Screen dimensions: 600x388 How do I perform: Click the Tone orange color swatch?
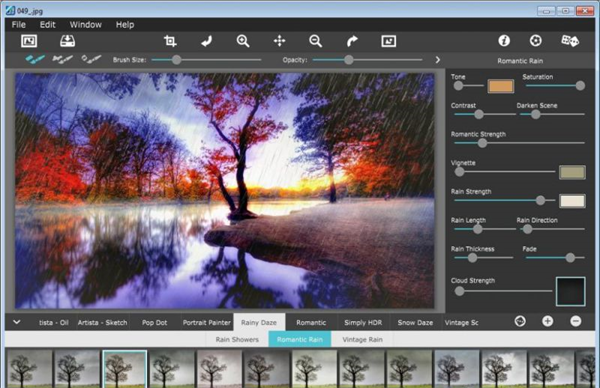pos(501,86)
